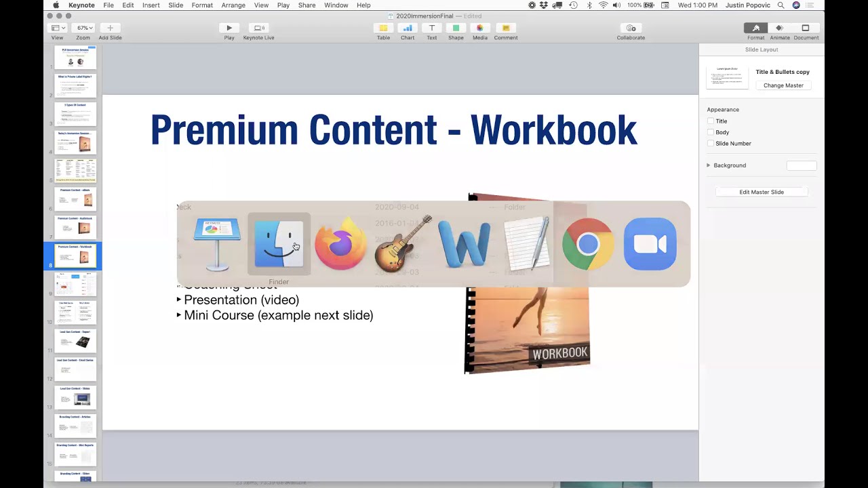Select slide 1 thumbnail in navigator
This screenshot has height=488, width=868.
coord(75,58)
